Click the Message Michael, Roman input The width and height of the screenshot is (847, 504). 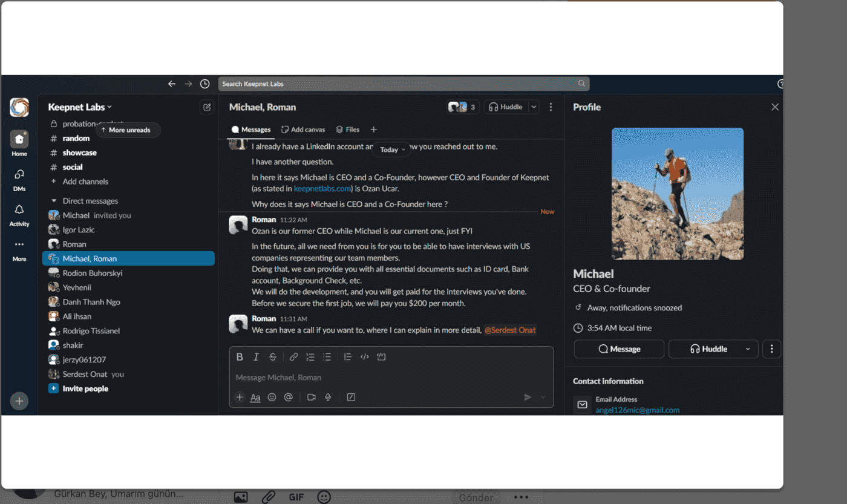[391, 377]
